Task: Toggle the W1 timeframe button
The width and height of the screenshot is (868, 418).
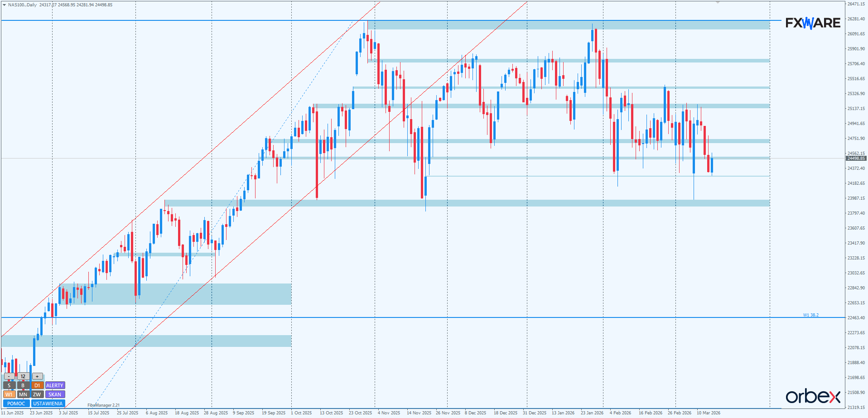Action: pos(9,394)
